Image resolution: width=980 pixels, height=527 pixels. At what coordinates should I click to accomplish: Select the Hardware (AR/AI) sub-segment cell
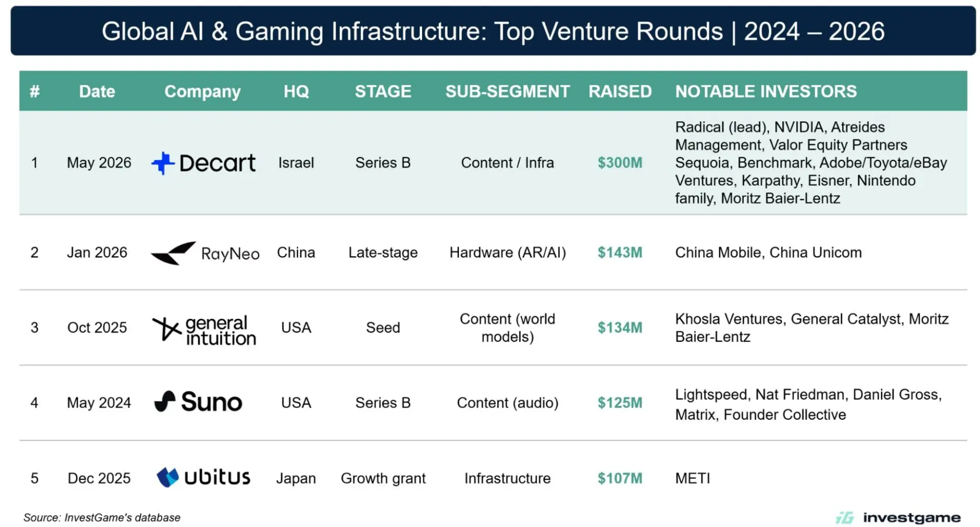click(x=507, y=253)
